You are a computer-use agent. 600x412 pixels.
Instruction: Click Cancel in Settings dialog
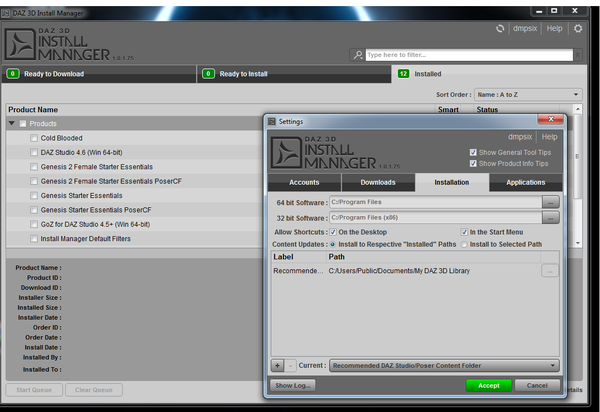tap(537, 385)
